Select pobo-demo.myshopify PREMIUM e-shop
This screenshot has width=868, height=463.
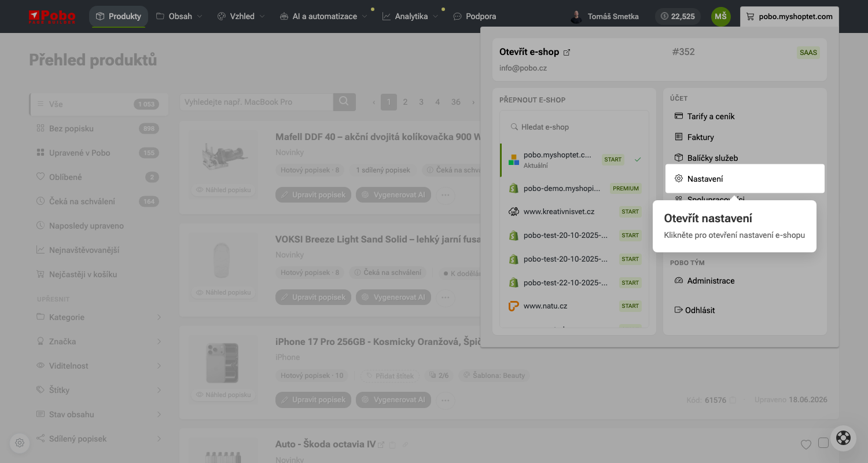point(574,188)
